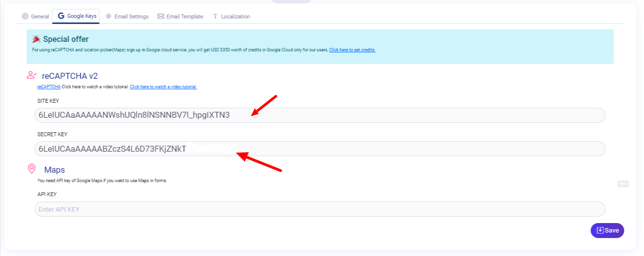The width and height of the screenshot is (644, 256).
Task: Focus the Maps API KEY field
Action: [320, 209]
